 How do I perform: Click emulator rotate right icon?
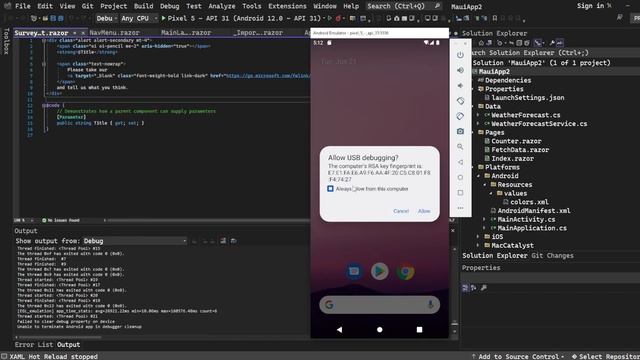coord(460,116)
